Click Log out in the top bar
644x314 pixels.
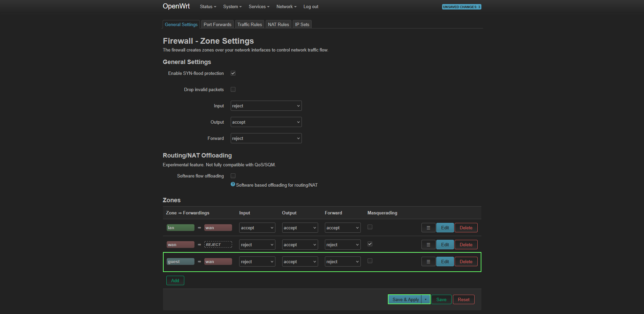311,6
